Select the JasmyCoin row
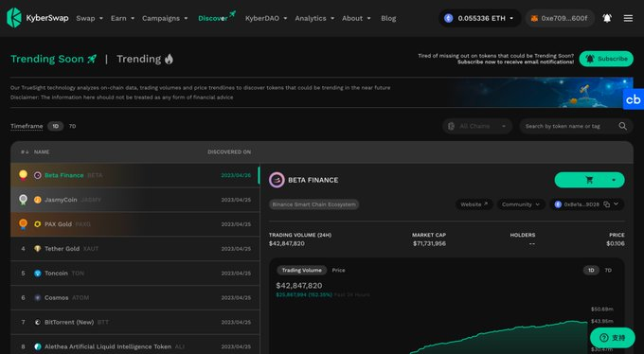 click(135, 200)
